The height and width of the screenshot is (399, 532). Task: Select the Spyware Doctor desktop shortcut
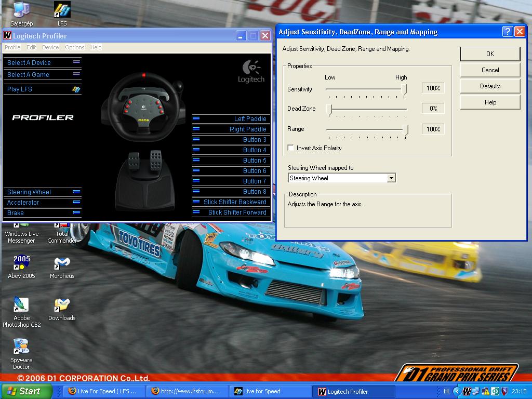point(21,353)
